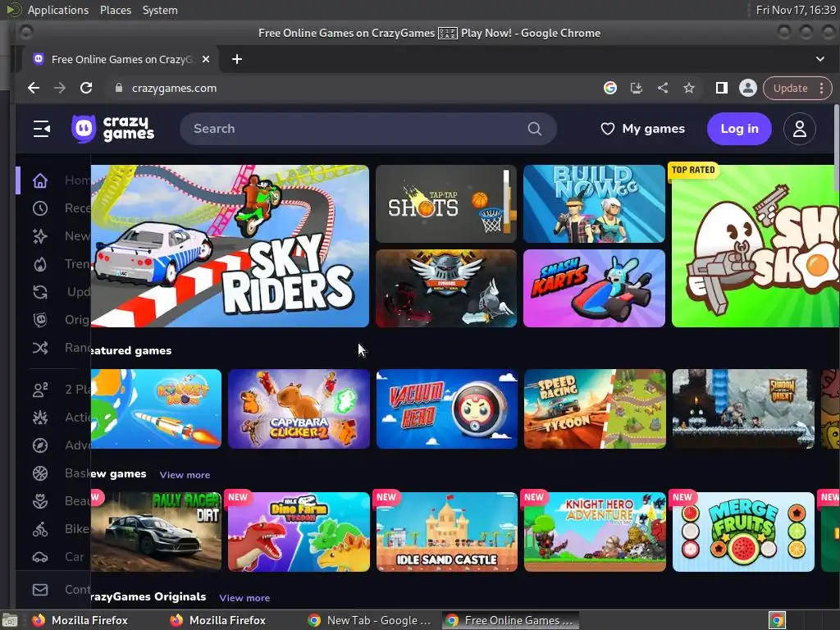The image size is (840, 630).
Task: Switch to New Tab - Google taskbar window
Action: [x=370, y=620]
